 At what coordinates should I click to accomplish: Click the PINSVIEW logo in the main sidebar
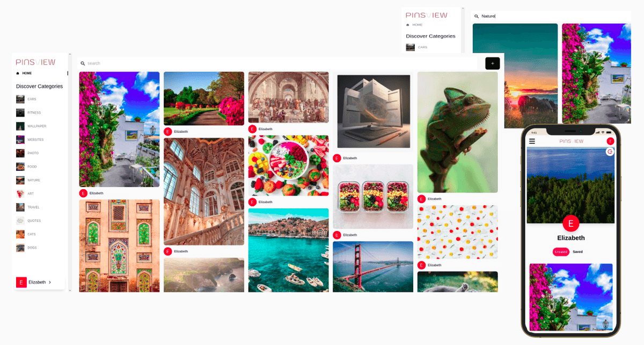coord(35,62)
